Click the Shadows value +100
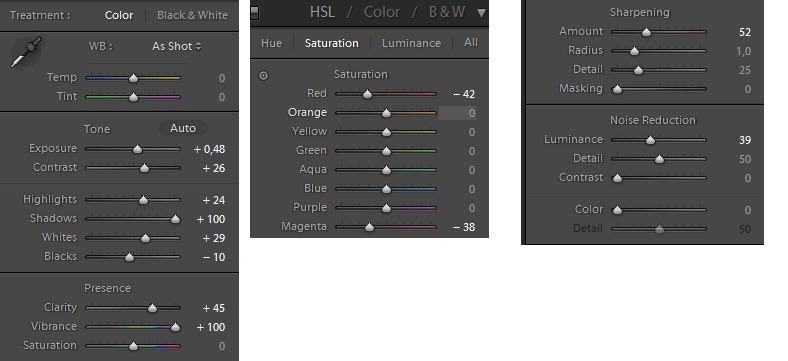The height and width of the screenshot is (361, 788). click(x=211, y=219)
